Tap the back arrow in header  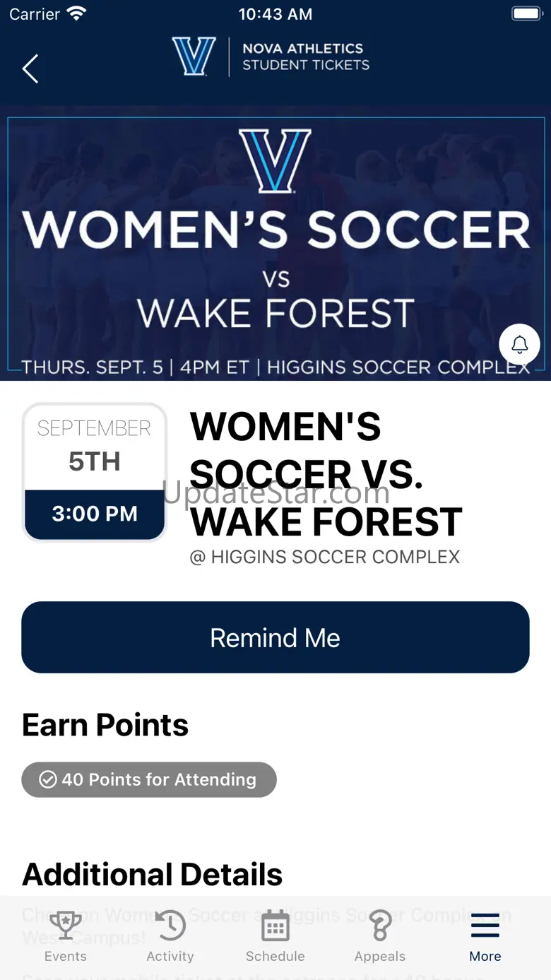(x=30, y=69)
